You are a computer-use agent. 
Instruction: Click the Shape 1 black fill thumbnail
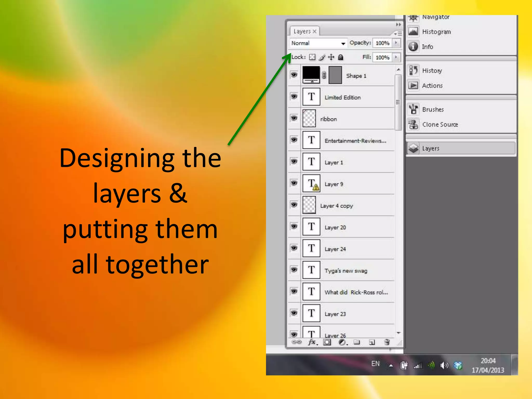click(x=311, y=75)
